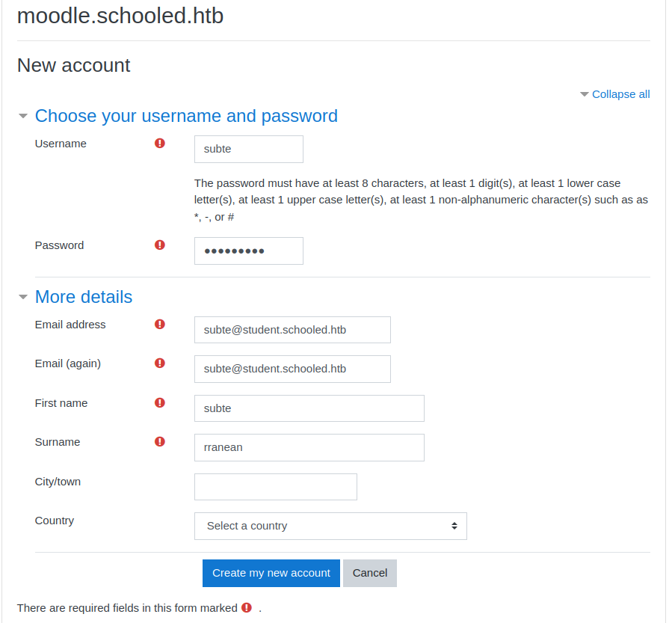
Task: Select the Surname input containing rranean
Action: coord(309,448)
